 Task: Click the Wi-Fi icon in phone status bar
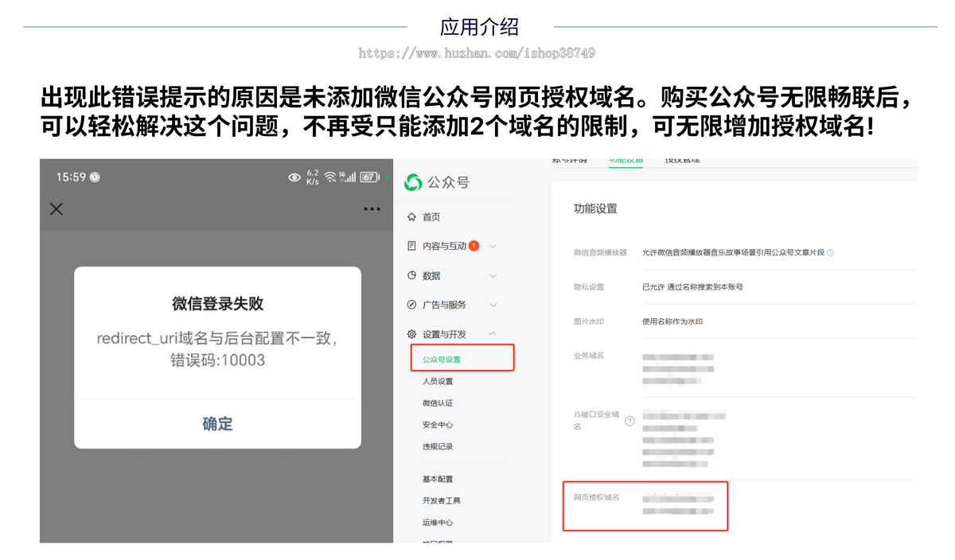pos(329,177)
